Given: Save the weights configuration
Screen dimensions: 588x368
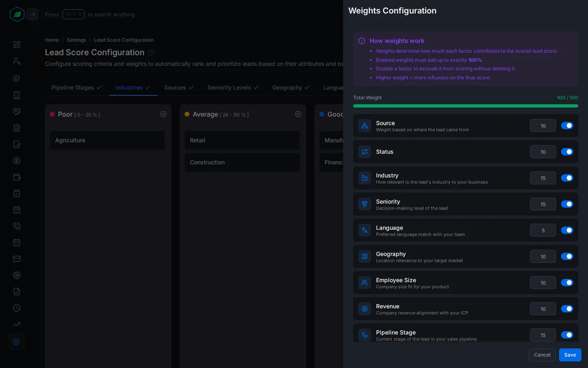Looking at the screenshot, I should pyautogui.click(x=570, y=355).
